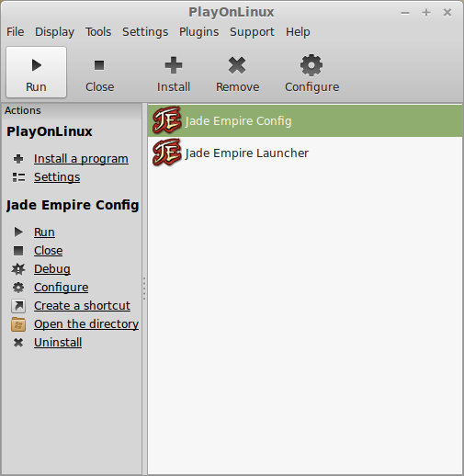Click the Create a shortcut arrow icon
Screen dimensions: 464x476
tap(18, 306)
